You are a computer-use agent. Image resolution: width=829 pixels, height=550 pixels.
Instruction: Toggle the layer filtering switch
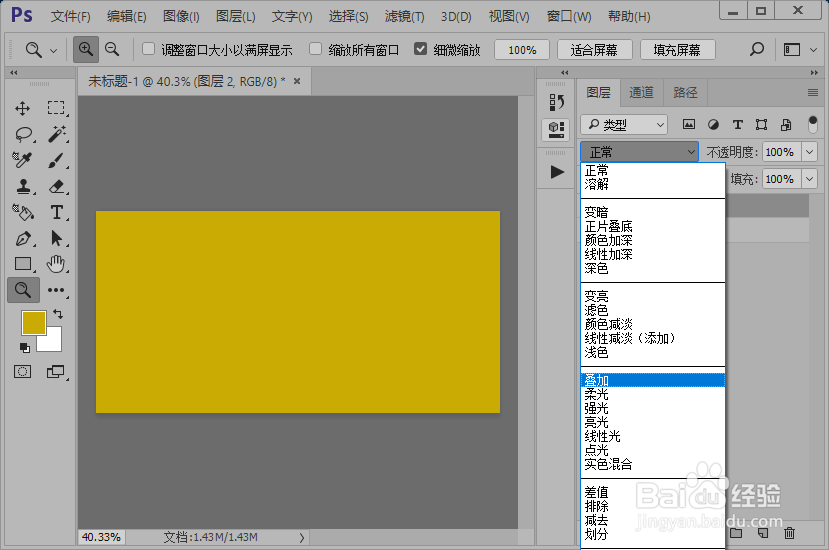point(813,124)
